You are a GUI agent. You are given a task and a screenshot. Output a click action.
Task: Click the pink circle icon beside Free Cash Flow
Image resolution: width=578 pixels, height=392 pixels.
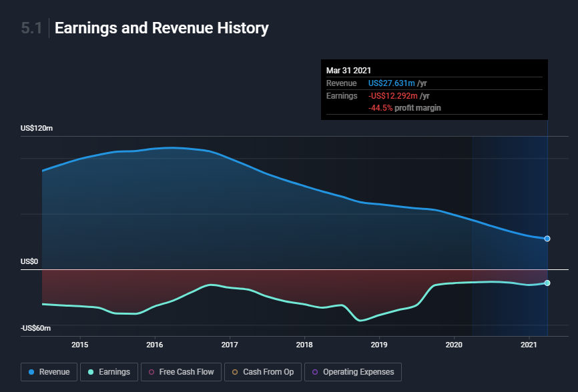(152, 372)
